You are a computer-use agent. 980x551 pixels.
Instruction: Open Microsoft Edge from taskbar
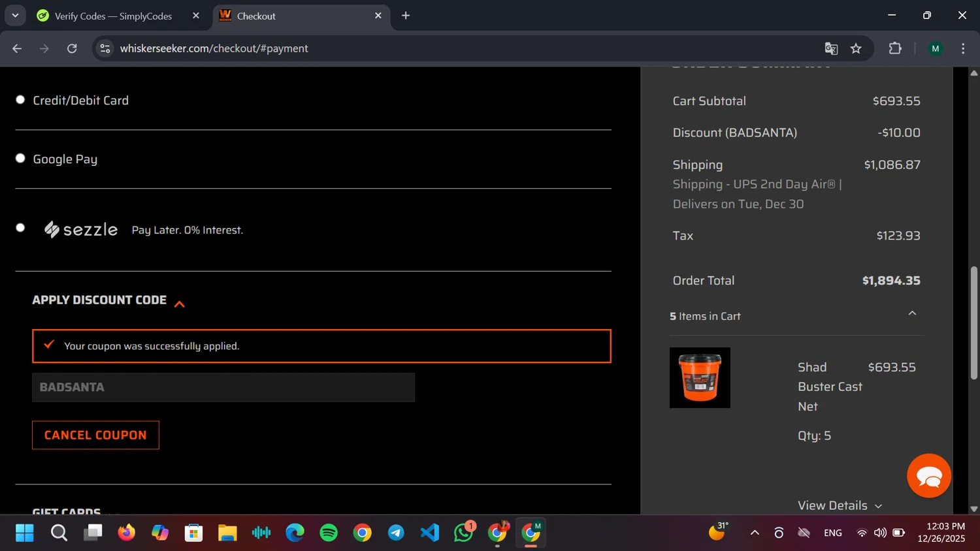pyautogui.click(x=295, y=533)
